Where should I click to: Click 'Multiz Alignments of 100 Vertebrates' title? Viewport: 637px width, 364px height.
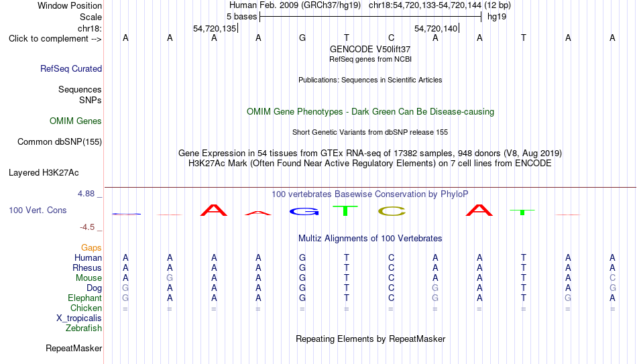tap(370, 239)
